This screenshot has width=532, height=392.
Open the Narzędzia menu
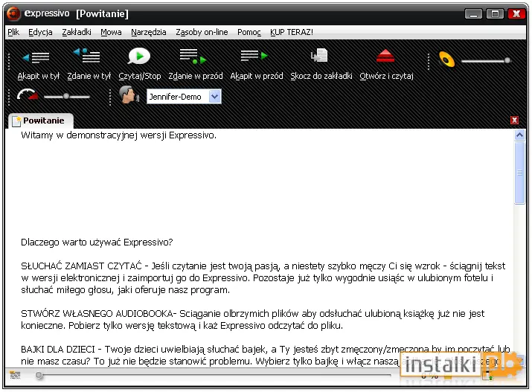tap(149, 32)
